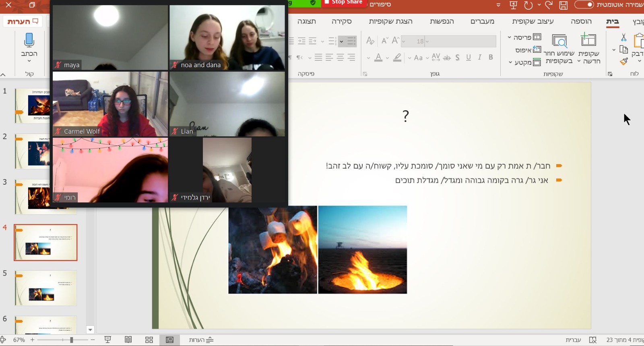Open the Design (עיצוב שקופית) ribbon tab
Screen dimensions: 644x346
[x=533, y=21]
